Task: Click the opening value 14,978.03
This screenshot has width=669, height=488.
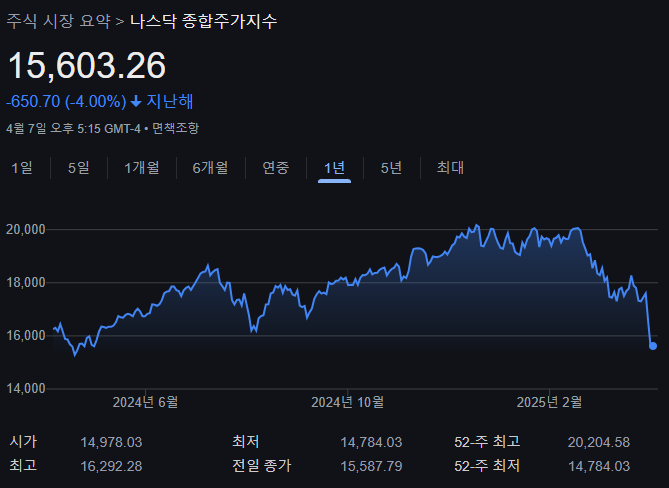Action: pyautogui.click(x=111, y=442)
